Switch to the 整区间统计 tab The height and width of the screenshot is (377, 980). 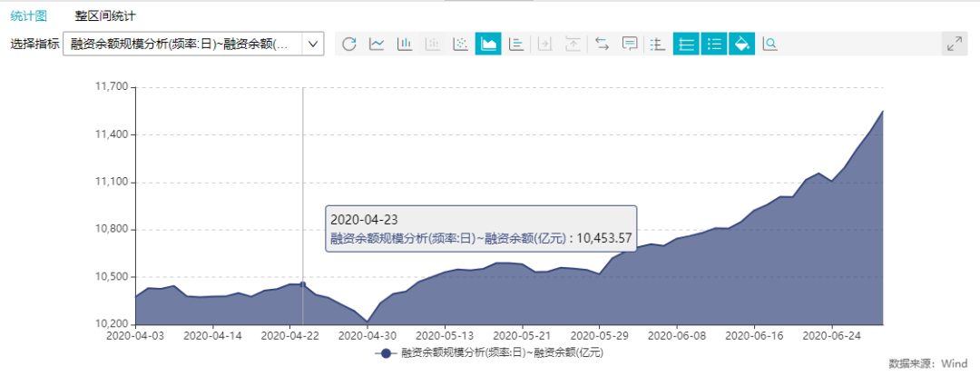click(105, 16)
